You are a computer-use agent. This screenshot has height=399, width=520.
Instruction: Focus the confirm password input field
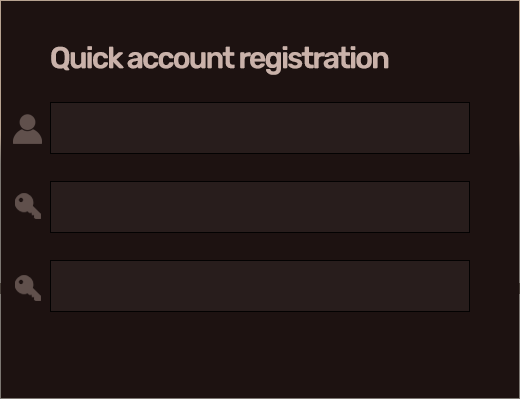[x=260, y=286]
